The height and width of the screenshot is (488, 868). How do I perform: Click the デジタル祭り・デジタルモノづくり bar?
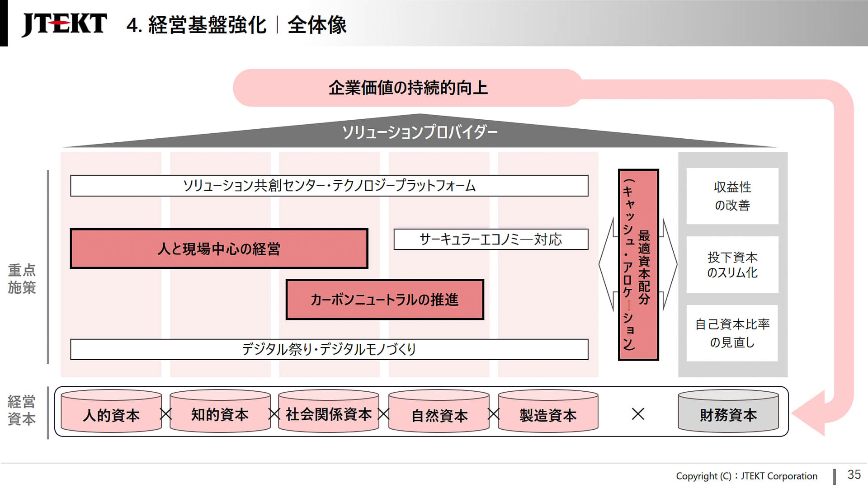tap(329, 349)
